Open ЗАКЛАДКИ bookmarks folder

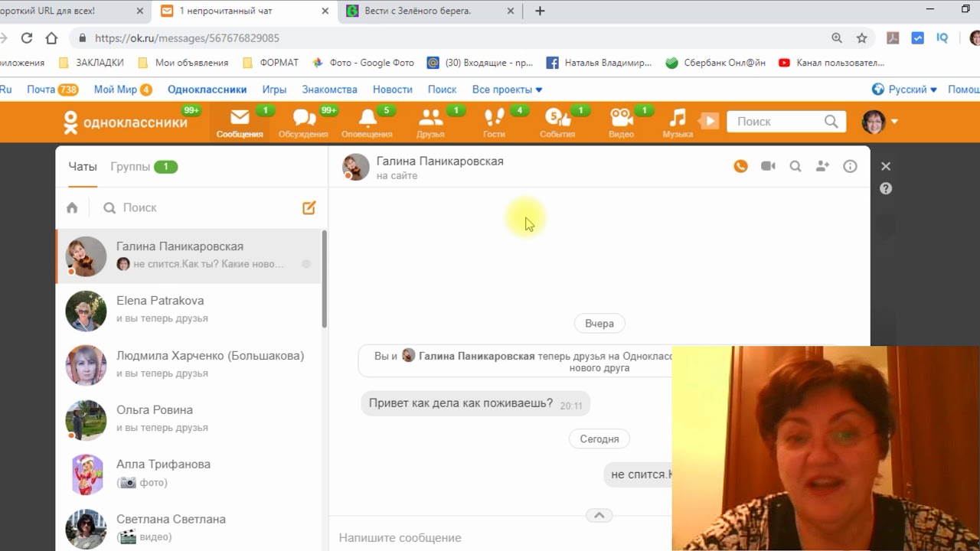pos(91,63)
